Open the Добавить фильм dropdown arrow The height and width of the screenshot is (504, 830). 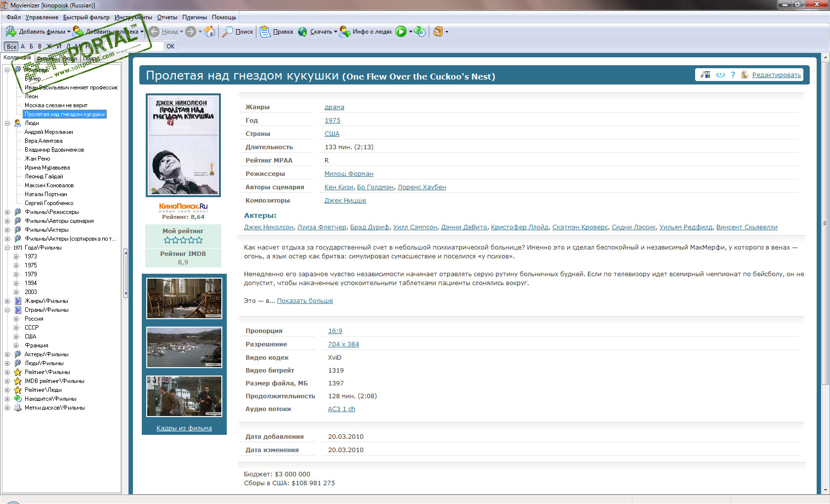click(69, 32)
